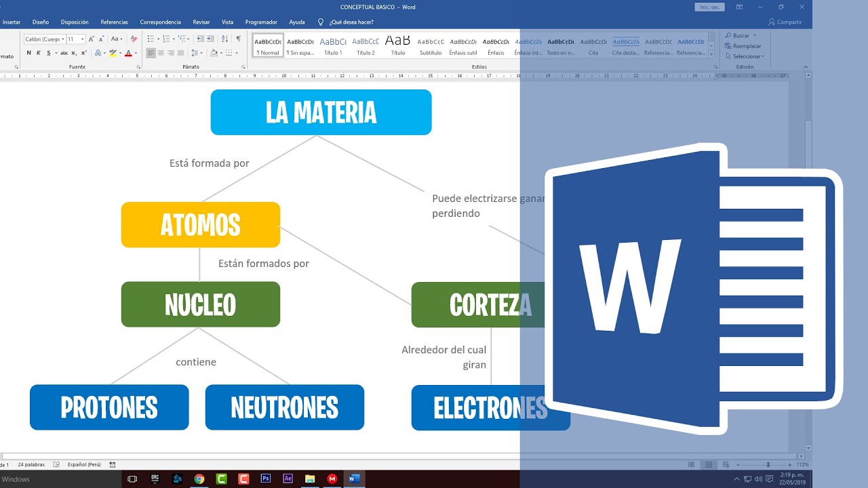Switch to the Vista tab
Image resolution: width=868 pixels, height=488 pixels.
[227, 22]
